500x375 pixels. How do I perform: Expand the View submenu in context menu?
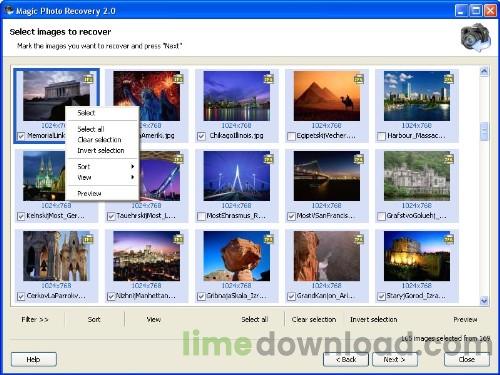[102, 177]
